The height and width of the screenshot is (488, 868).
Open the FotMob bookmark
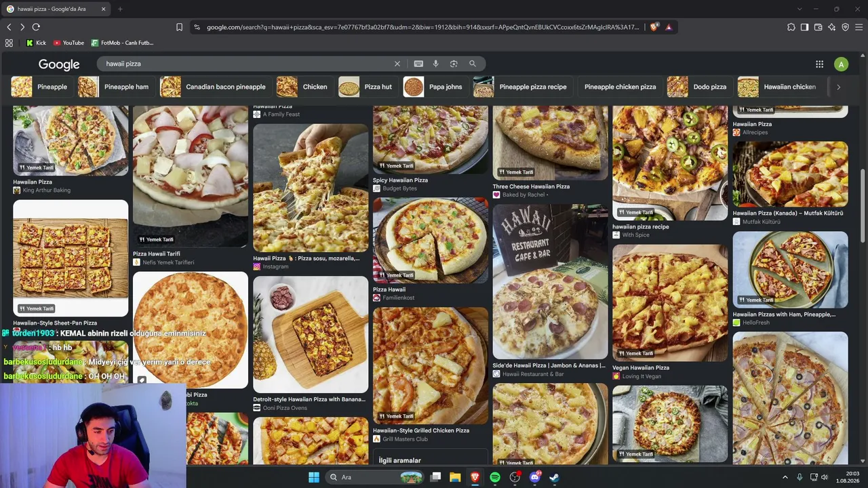[123, 43]
